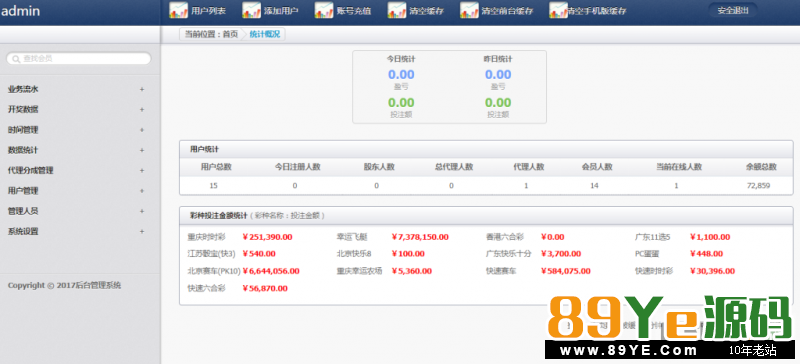The width and height of the screenshot is (800, 364).
Task: Click the 广东11选5 amount ¥1,100.00
Action: click(710, 237)
